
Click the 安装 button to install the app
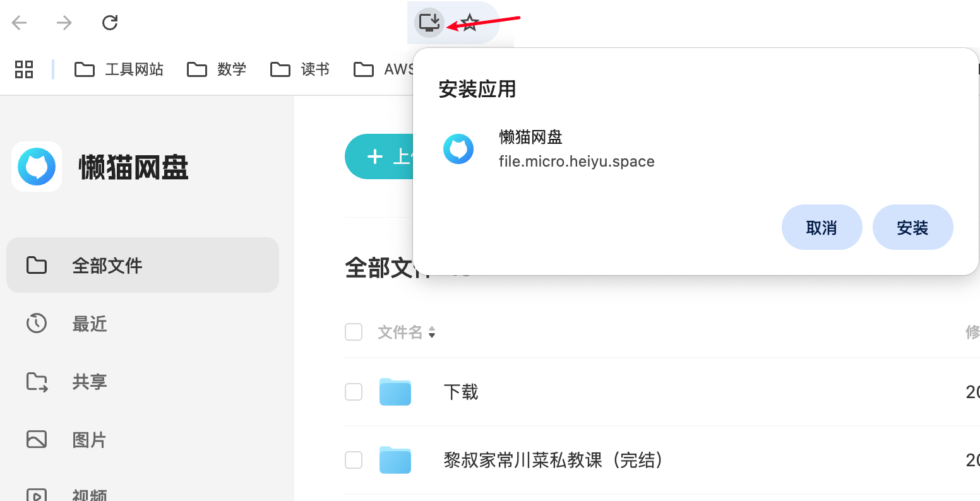point(912,227)
